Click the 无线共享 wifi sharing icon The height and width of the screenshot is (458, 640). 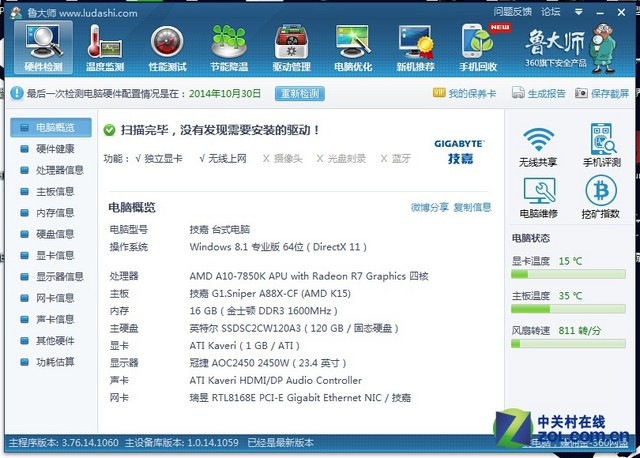(538, 140)
